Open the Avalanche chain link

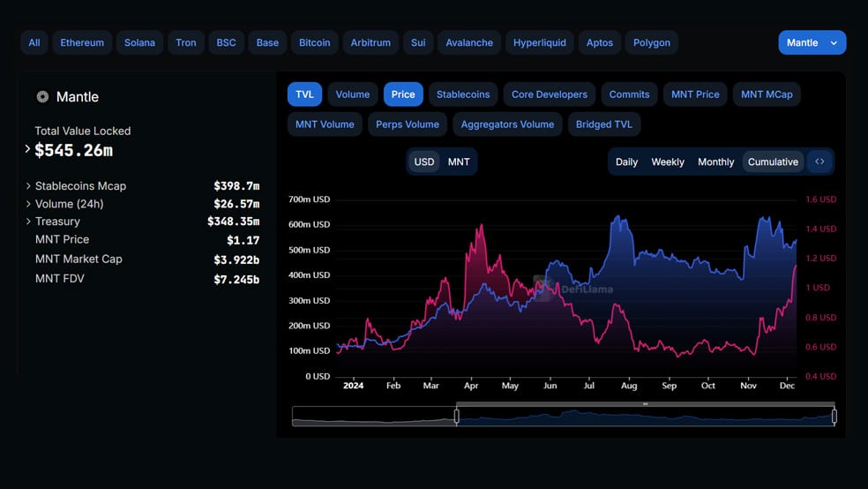469,42
